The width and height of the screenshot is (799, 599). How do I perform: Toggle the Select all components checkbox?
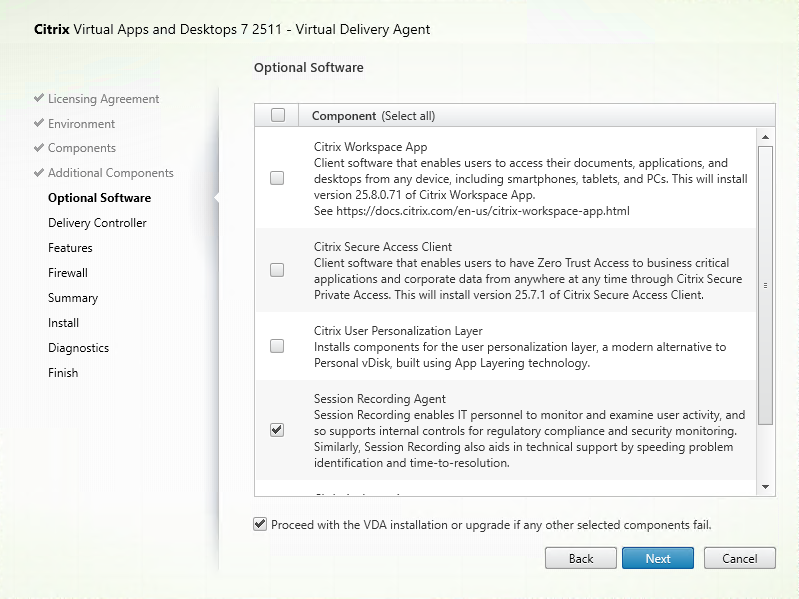coord(278,115)
